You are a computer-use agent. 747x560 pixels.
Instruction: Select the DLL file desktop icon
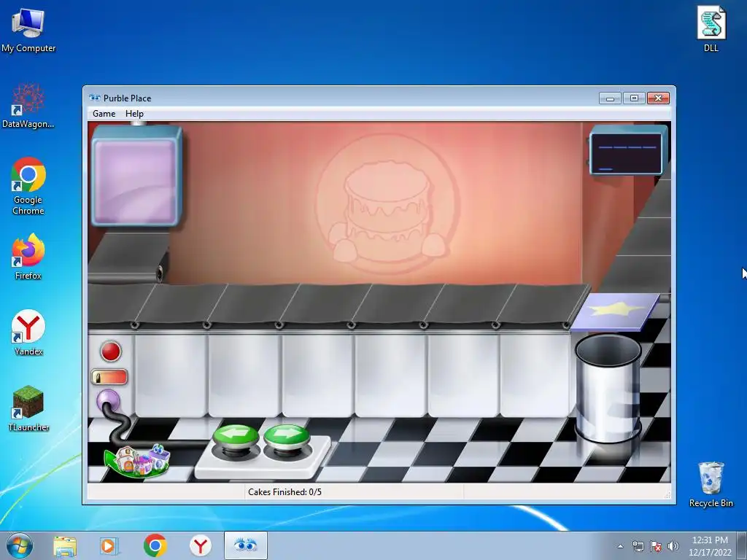click(x=711, y=29)
